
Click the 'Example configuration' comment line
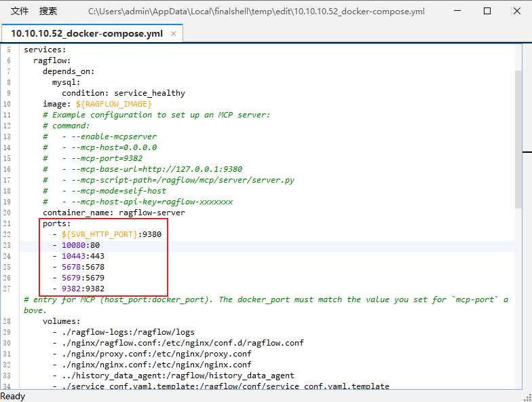click(156, 115)
